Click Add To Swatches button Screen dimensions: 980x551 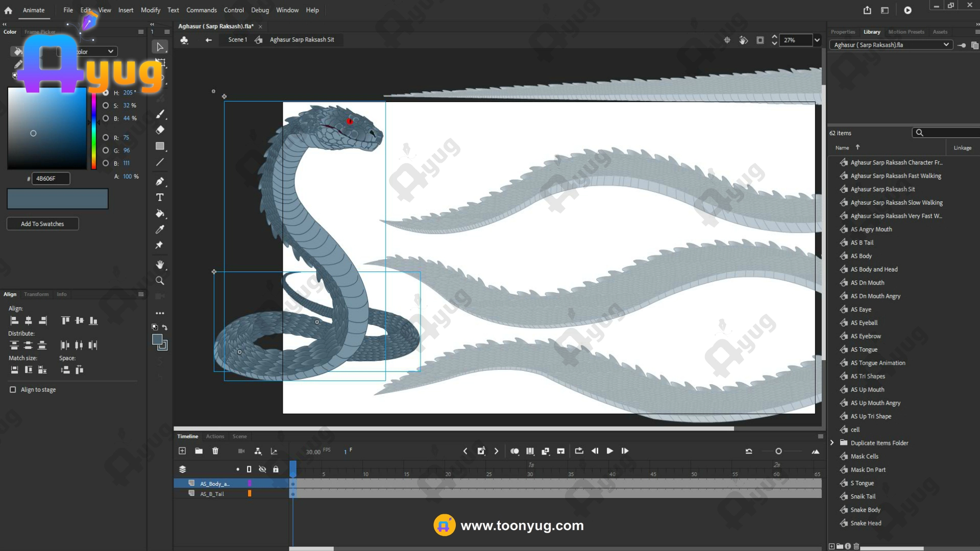click(42, 224)
